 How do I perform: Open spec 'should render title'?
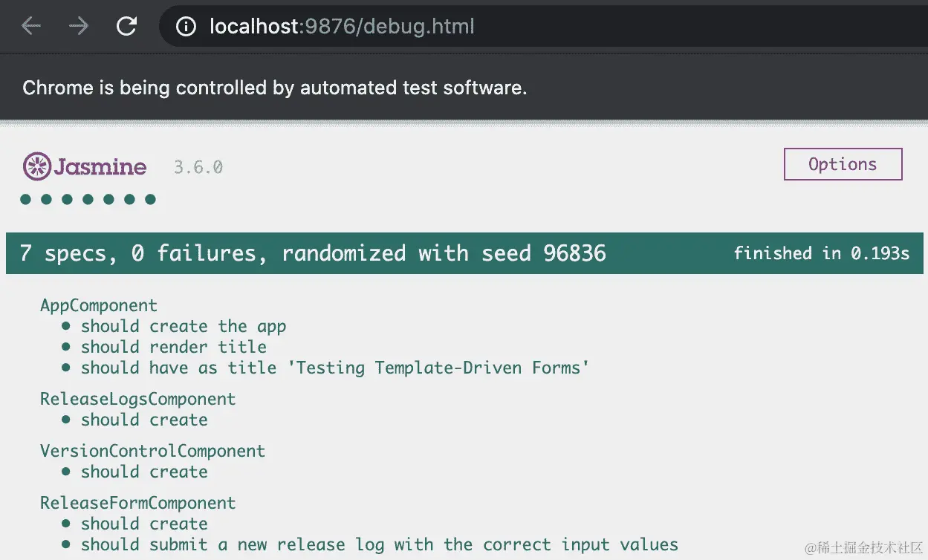click(174, 347)
